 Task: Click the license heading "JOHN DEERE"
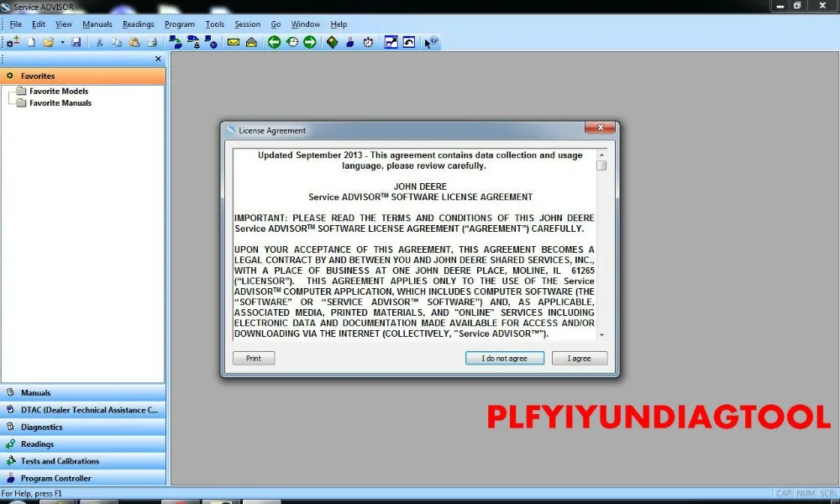coord(420,186)
